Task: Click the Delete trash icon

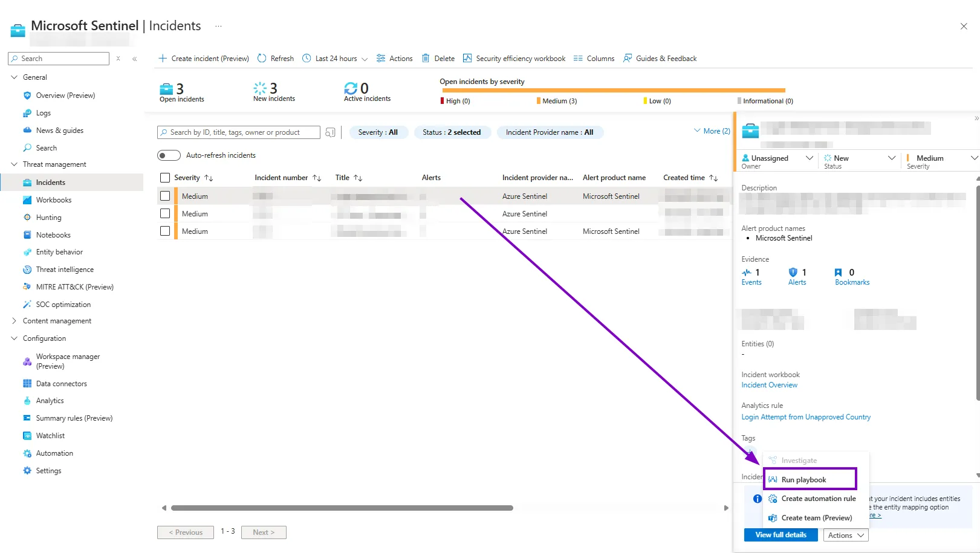Action: pyautogui.click(x=426, y=59)
